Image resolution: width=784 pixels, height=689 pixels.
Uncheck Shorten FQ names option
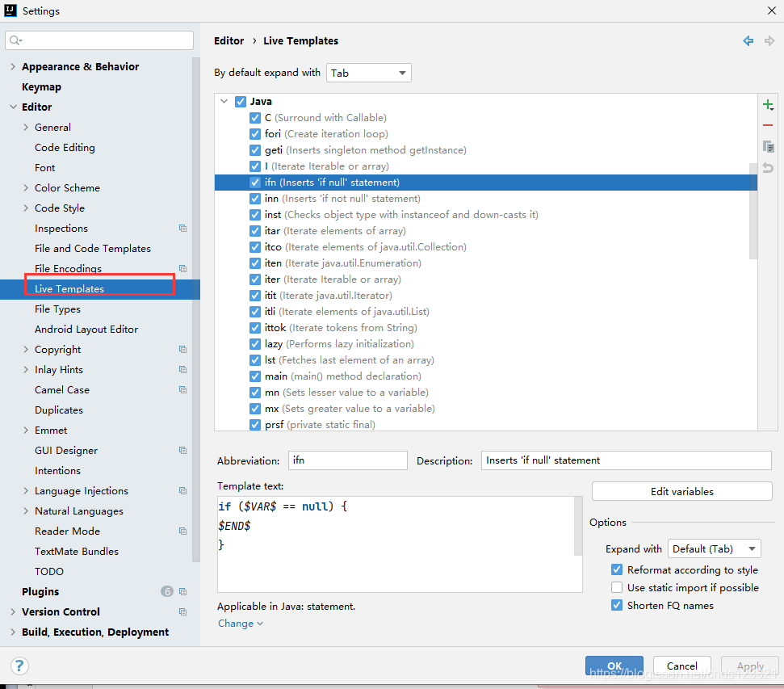coord(617,606)
